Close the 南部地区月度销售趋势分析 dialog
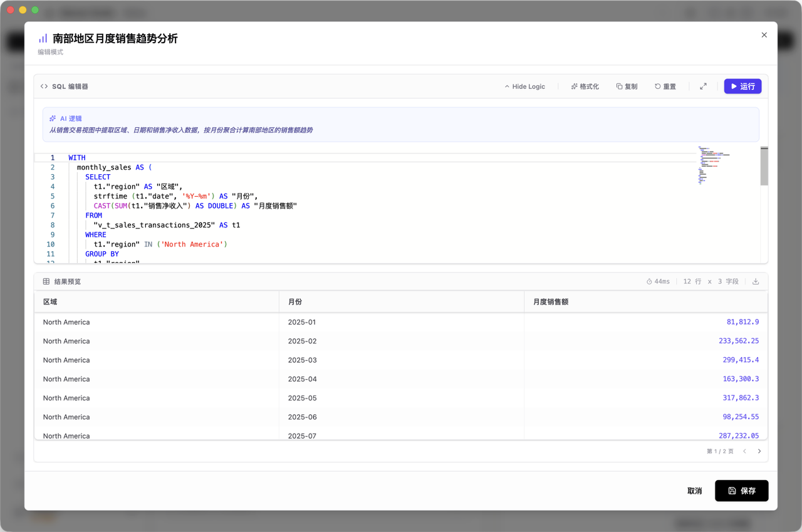The width and height of the screenshot is (802, 532). coord(764,35)
